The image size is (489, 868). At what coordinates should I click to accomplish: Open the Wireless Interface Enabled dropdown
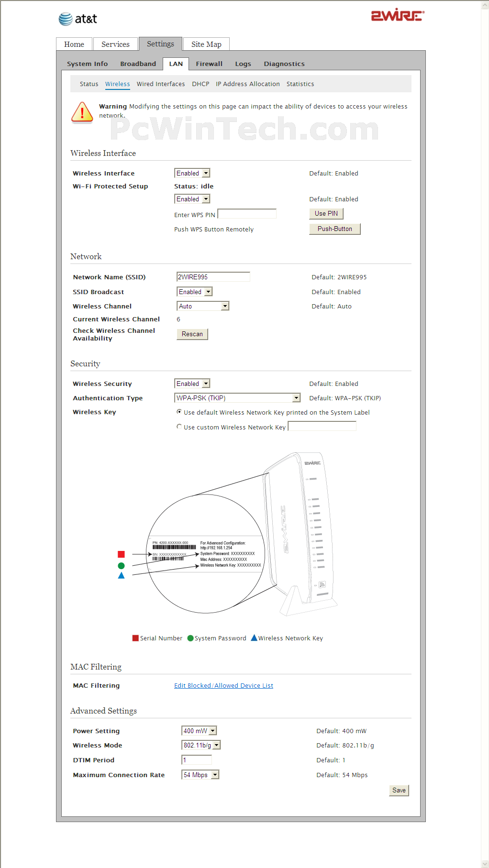tap(192, 173)
